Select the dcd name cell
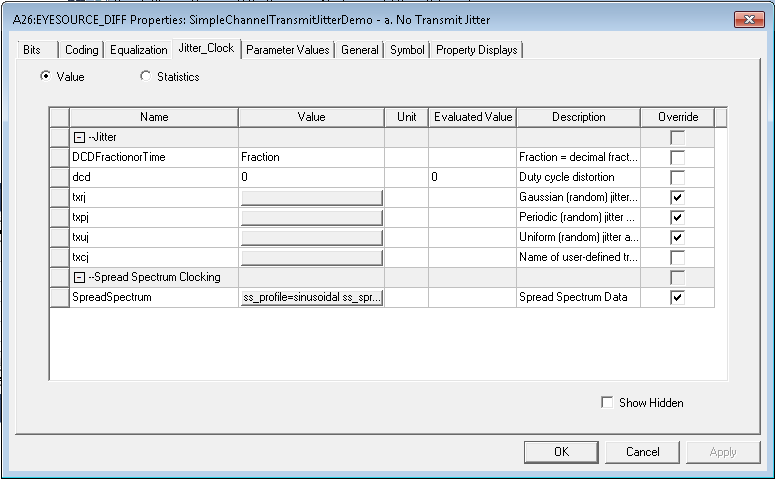 click(x=154, y=177)
